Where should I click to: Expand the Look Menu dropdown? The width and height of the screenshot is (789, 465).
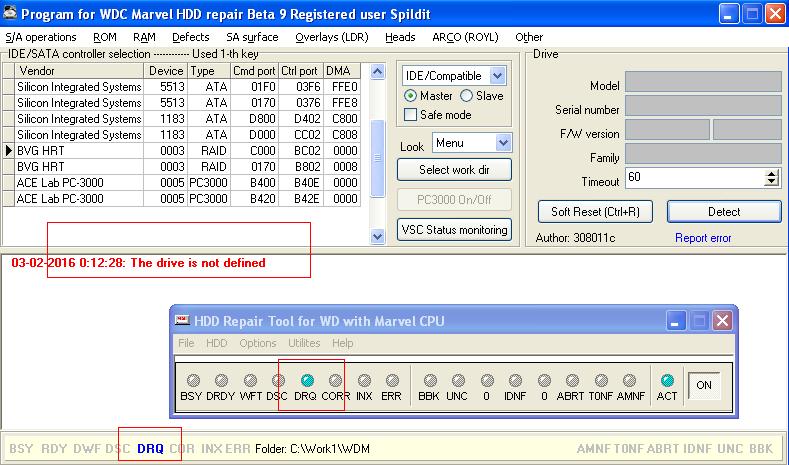[x=503, y=143]
